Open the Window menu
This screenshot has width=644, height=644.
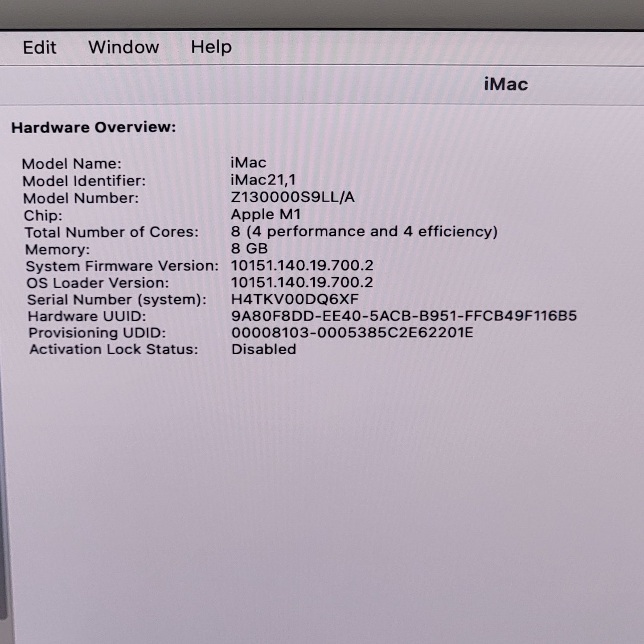(124, 46)
